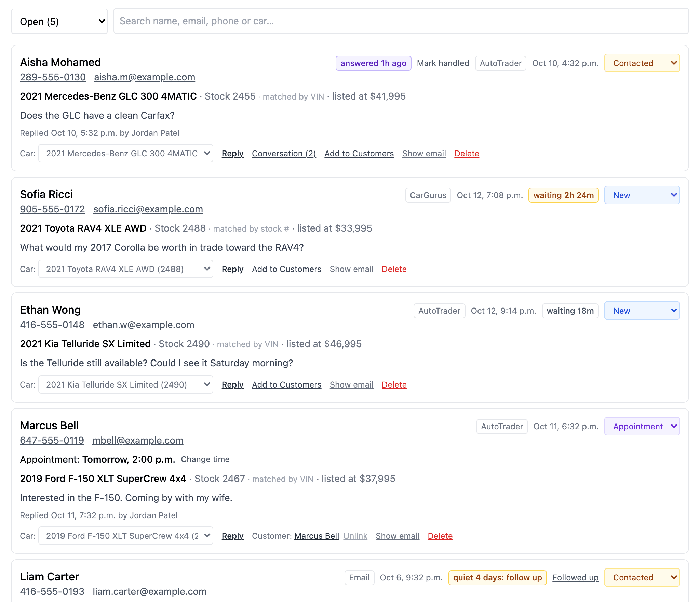Click mbell@example.com email link
Viewport: 700px width, 602px height.
point(138,441)
